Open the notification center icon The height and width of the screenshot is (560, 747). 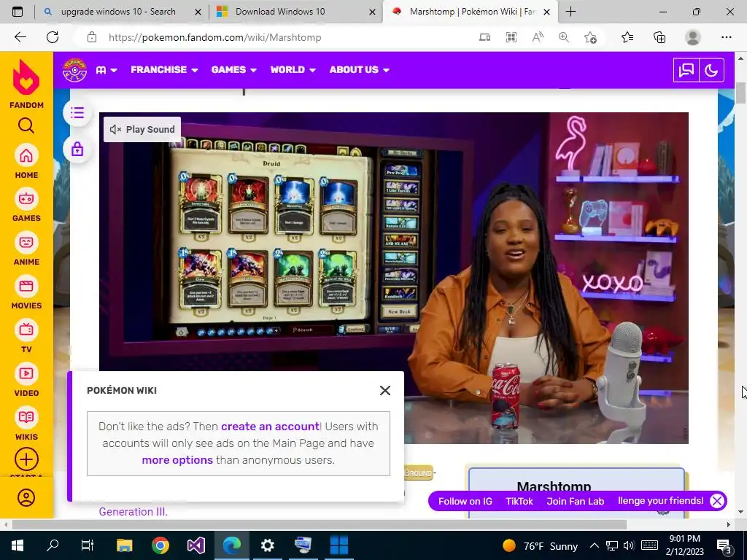click(x=724, y=545)
